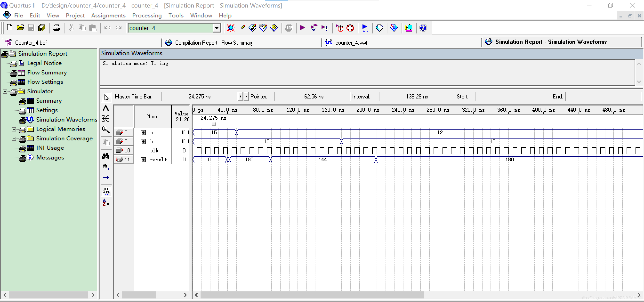644x302 pixels.
Task: Open the counter_4 project dropdown
Action: [217, 28]
